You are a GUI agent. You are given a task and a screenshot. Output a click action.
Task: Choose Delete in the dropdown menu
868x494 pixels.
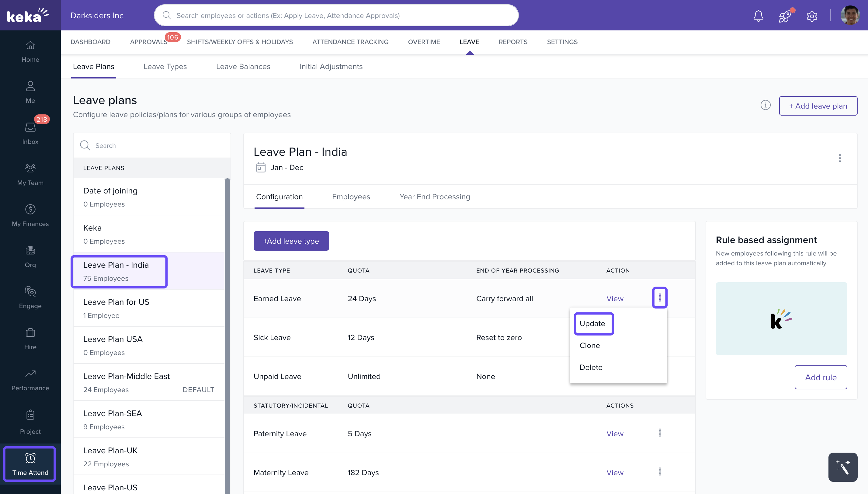591,367
